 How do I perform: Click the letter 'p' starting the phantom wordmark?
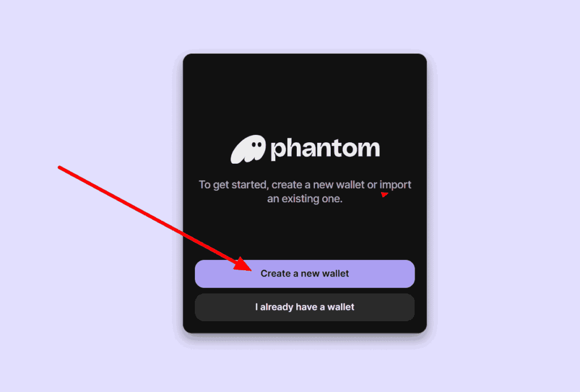278,150
